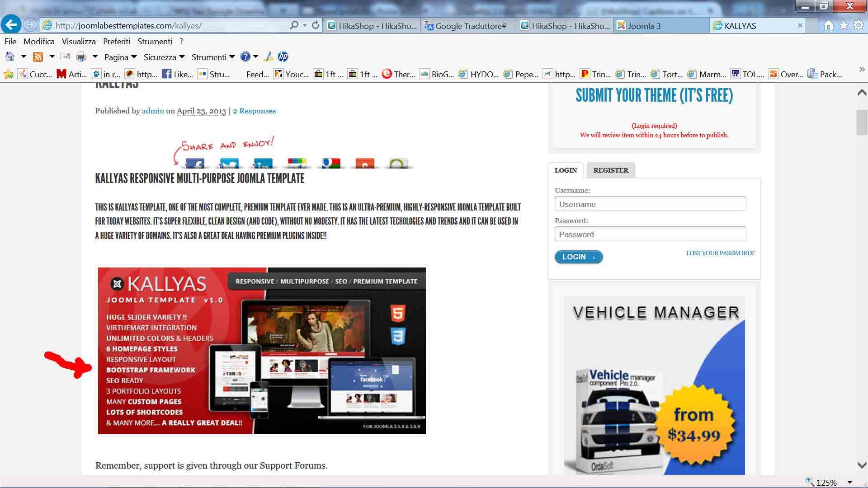
Task: Click the refresh page icon
Action: click(316, 25)
